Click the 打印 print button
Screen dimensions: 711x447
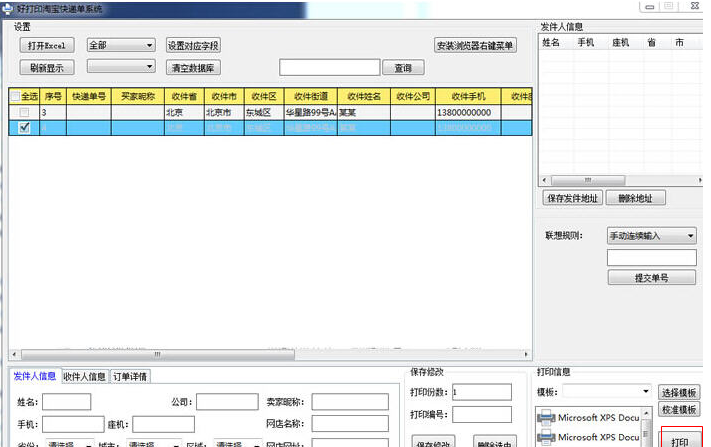[x=681, y=439]
